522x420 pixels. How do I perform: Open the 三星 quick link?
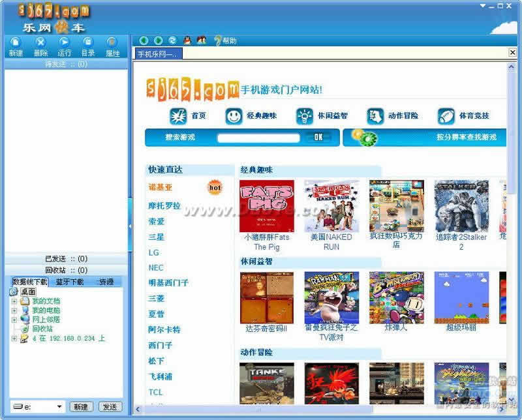pos(157,237)
